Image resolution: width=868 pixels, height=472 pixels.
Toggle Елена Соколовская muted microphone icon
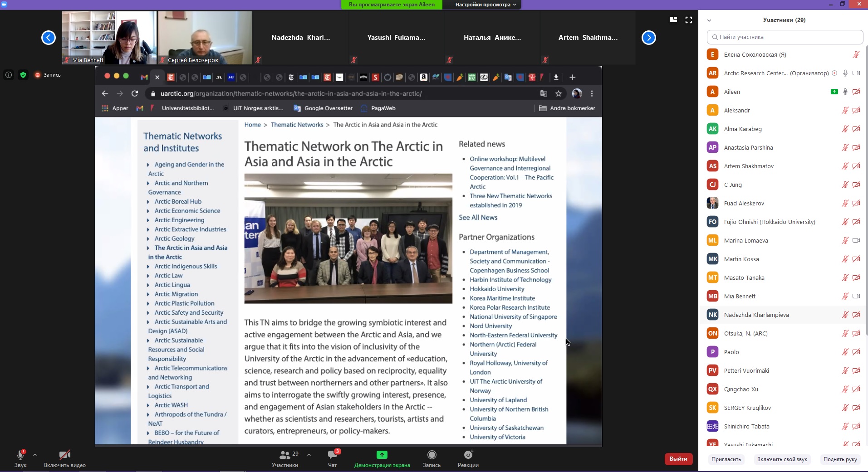[x=856, y=54]
